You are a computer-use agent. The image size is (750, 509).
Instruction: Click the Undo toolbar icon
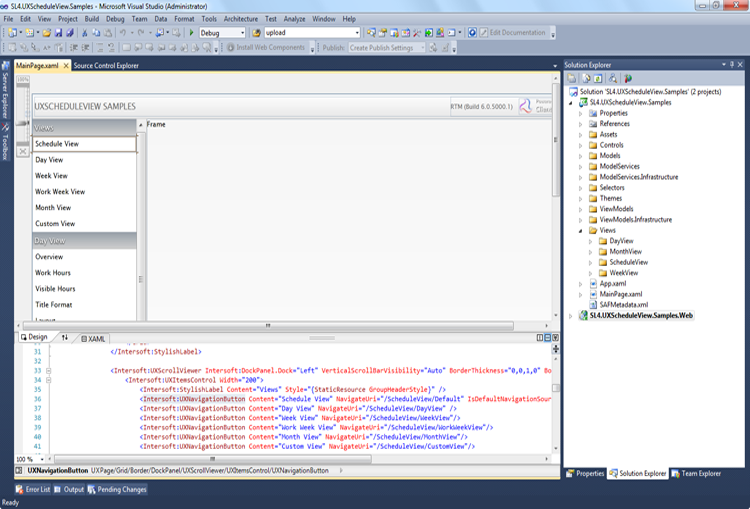[123, 33]
